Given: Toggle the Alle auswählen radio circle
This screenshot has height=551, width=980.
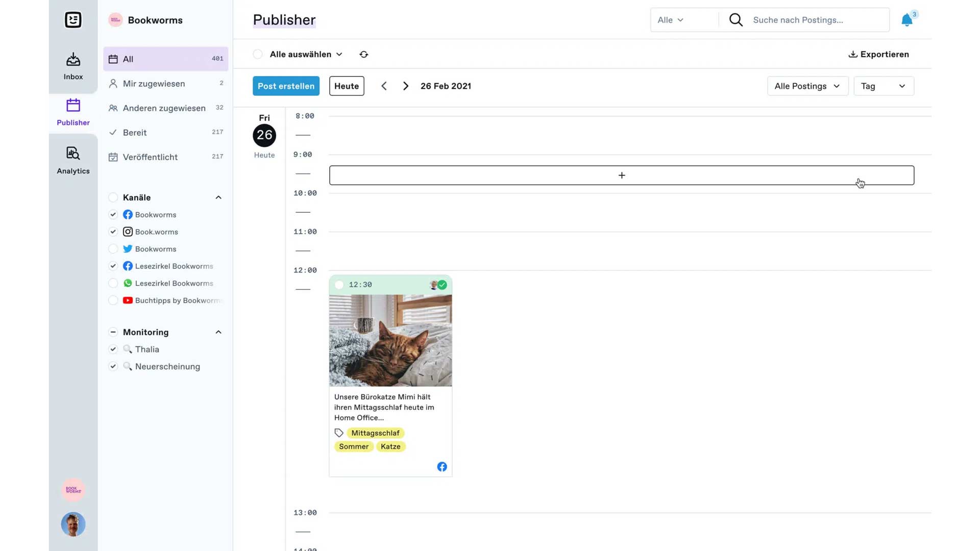Looking at the screenshot, I should (258, 54).
